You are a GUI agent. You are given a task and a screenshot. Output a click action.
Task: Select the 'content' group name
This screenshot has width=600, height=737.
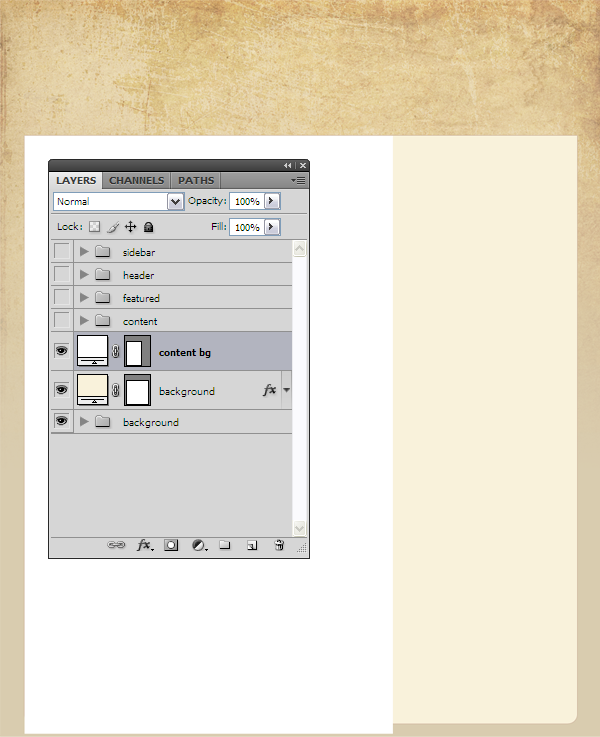click(140, 321)
